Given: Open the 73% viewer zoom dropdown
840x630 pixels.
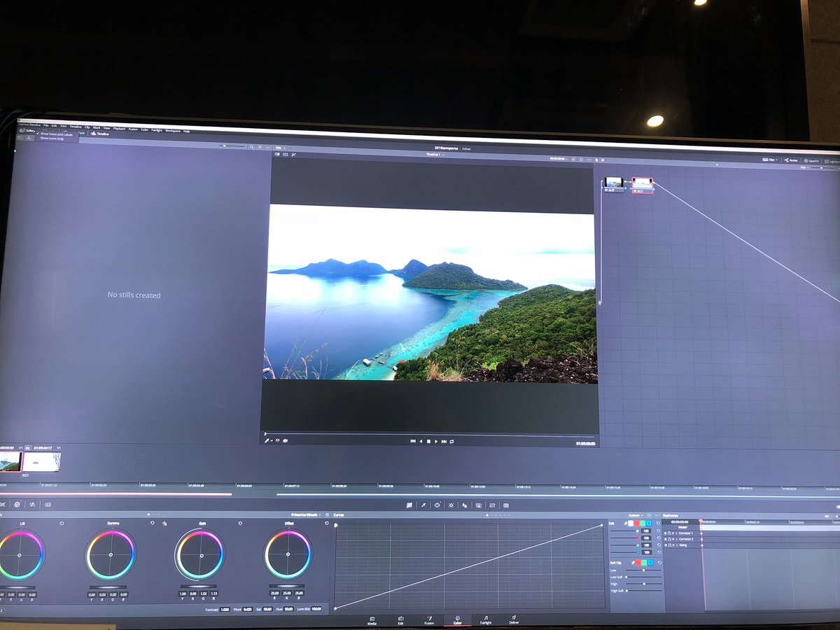Looking at the screenshot, I should click(280, 148).
